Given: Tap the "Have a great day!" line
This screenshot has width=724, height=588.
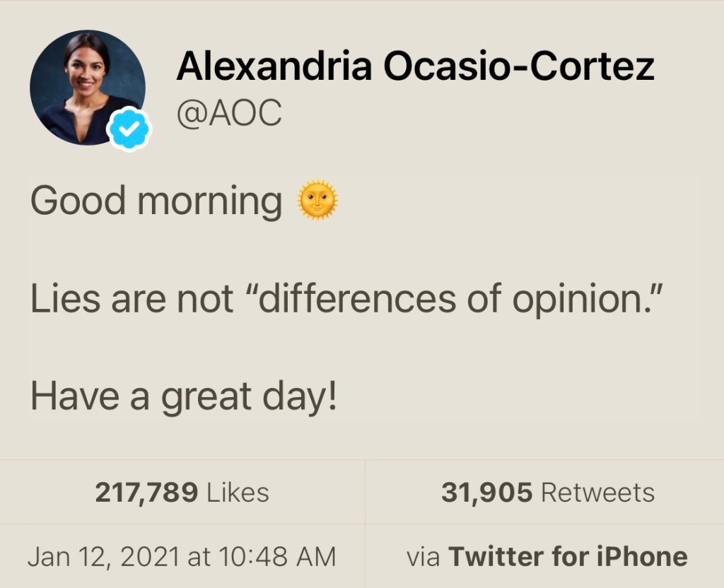Looking at the screenshot, I should [x=184, y=397].
